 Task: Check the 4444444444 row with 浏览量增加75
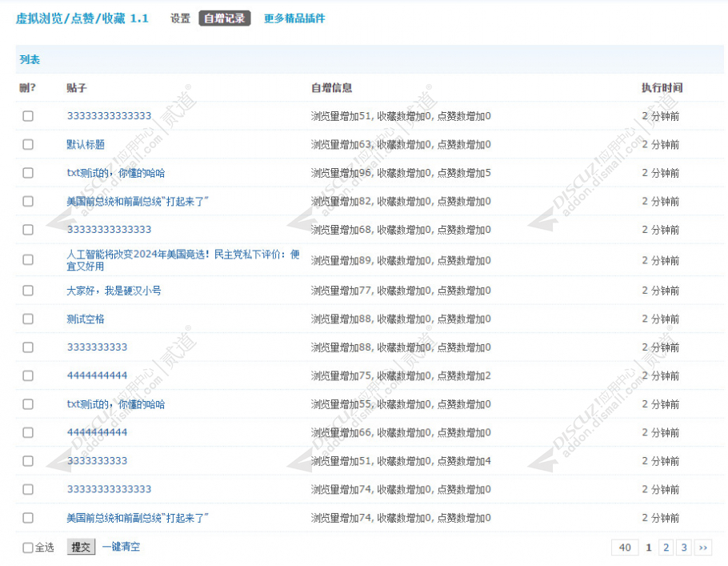[28, 375]
